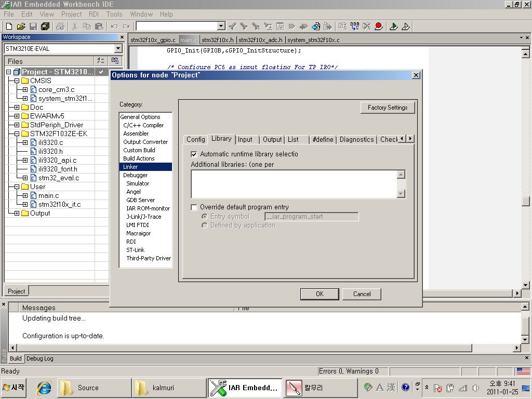Click the help icon in system tray
This screenshot has width=532, height=399.
pos(405,387)
